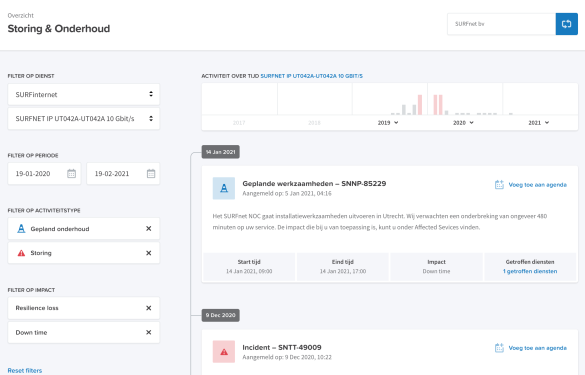This screenshot has height=375, width=585.
Task: Expand the 2020 year chevron
Action: pos(472,122)
